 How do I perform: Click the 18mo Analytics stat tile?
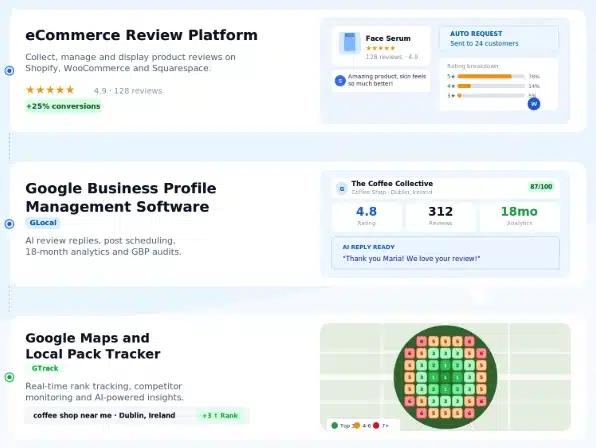[x=519, y=217]
